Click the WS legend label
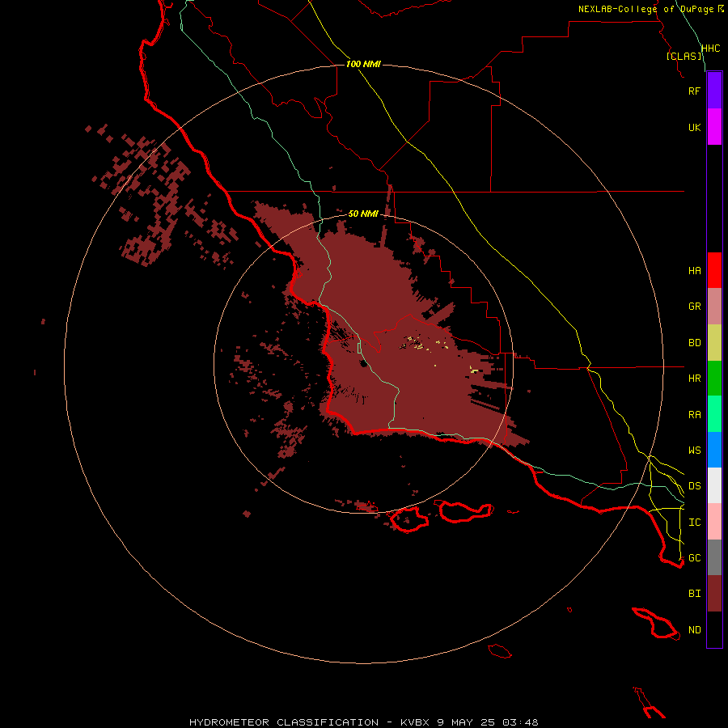 [x=694, y=451]
